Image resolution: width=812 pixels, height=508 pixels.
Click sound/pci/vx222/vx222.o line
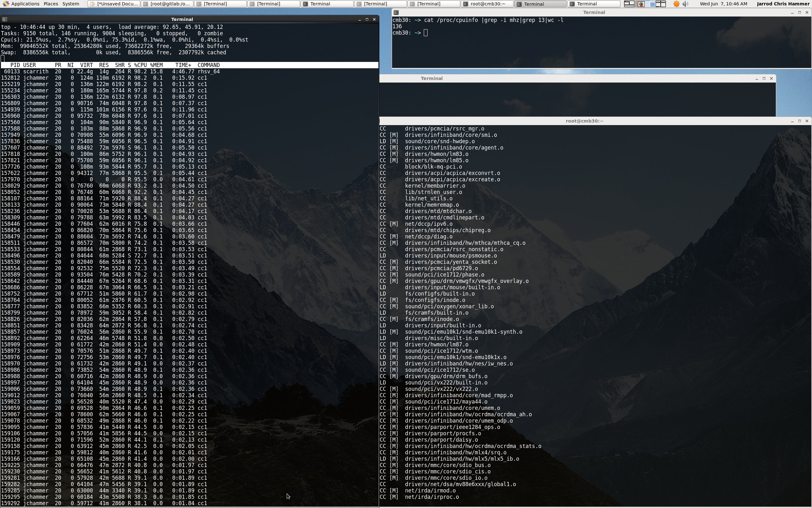tap(429, 389)
